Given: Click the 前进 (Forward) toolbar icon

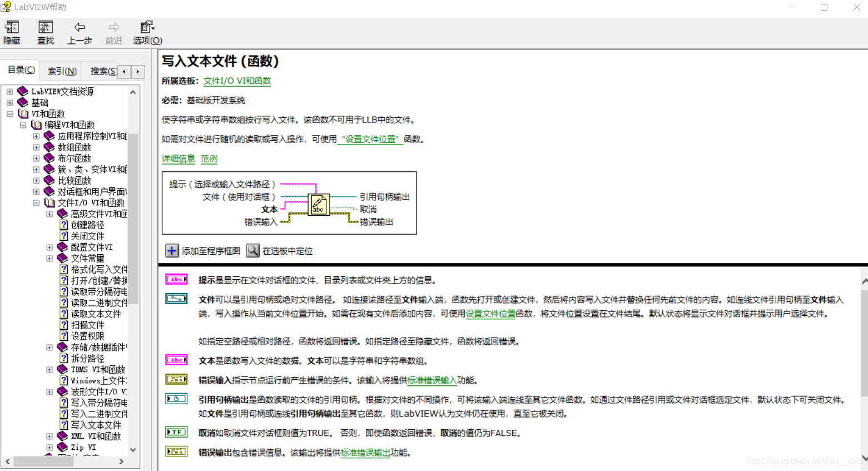Looking at the screenshot, I should [x=113, y=33].
